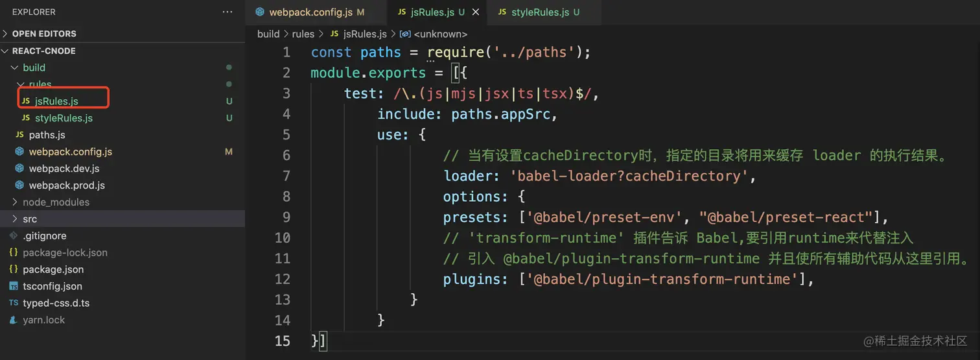Click the build breadcrumb segment
The image size is (980, 360).
(268, 34)
